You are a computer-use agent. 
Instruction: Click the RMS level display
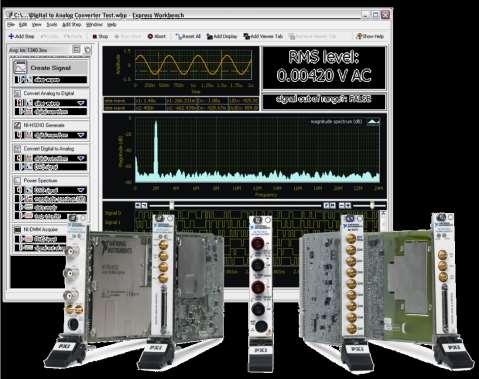[324, 68]
